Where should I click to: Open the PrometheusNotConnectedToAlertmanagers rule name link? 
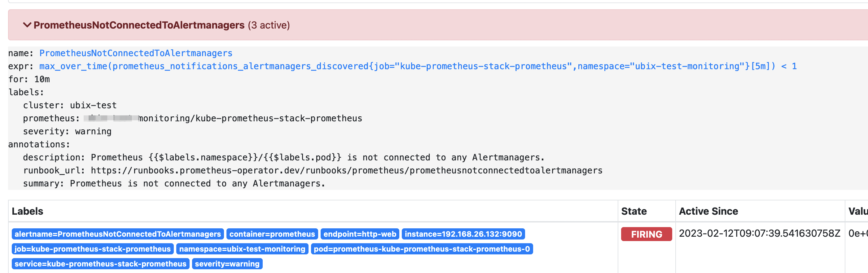(x=135, y=53)
